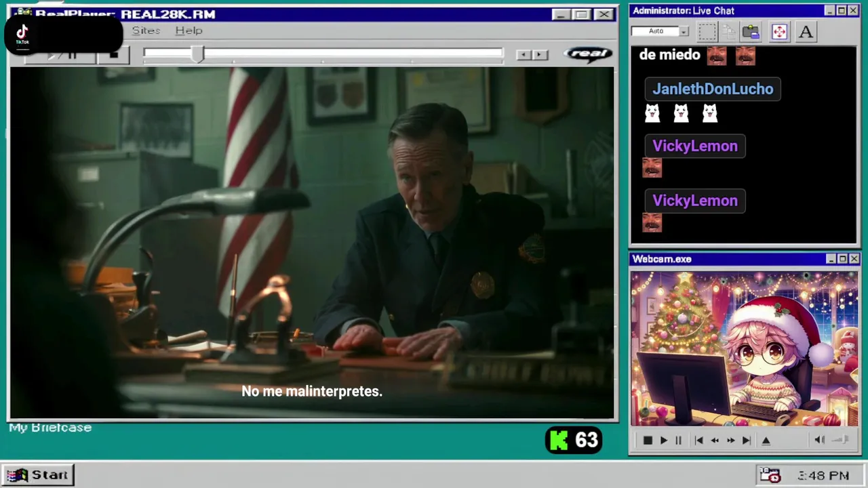
Task: Click the webcam pause button
Action: pos(678,441)
